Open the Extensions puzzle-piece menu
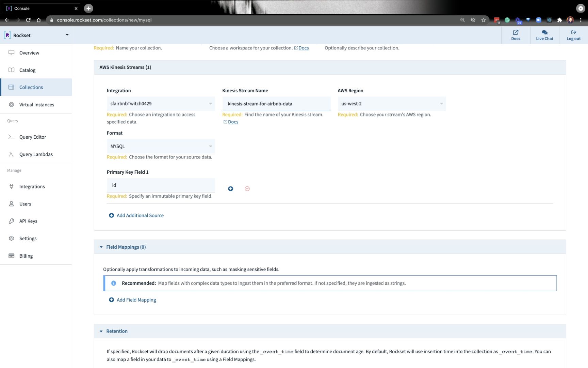The width and height of the screenshot is (588, 368). (x=560, y=20)
